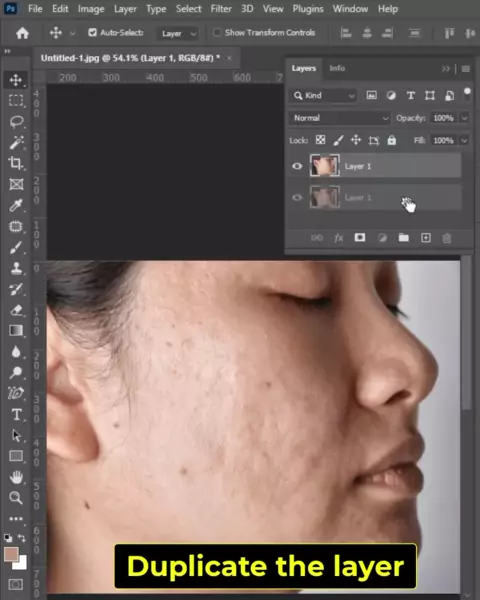480x600 pixels.
Task: Toggle layer filtering on/off switch
Action: (x=467, y=93)
